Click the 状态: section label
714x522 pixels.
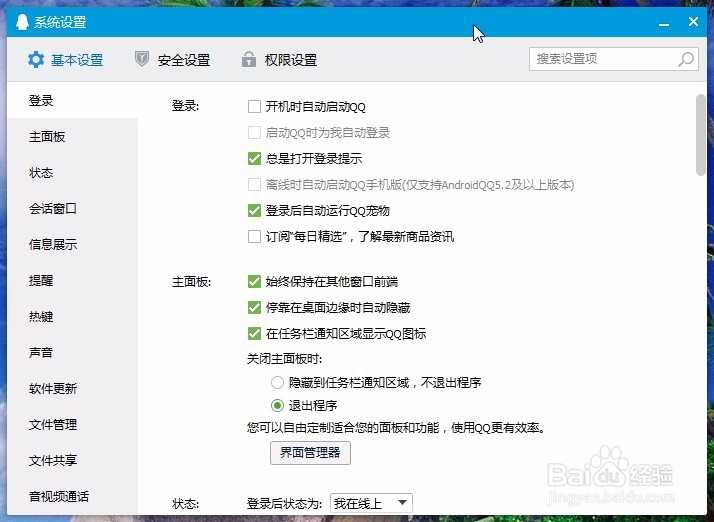pos(185,504)
